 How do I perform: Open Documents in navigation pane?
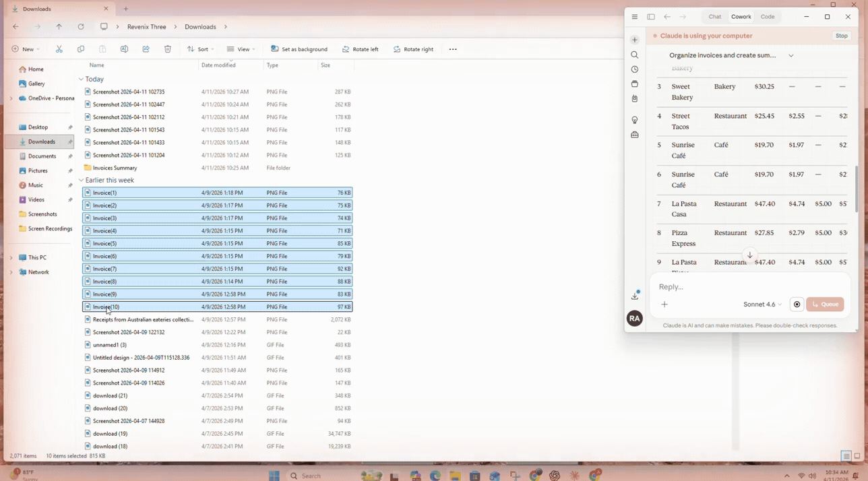tap(42, 156)
